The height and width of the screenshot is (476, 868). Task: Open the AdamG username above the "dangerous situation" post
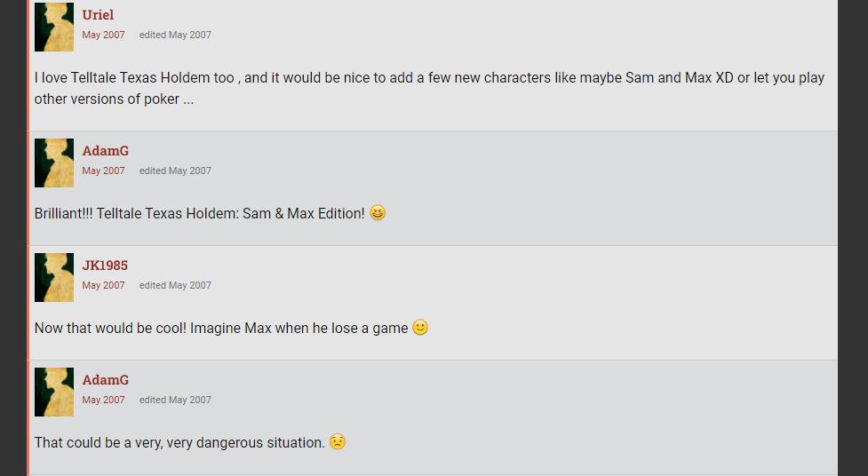pyautogui.click(x=105, y=380)
